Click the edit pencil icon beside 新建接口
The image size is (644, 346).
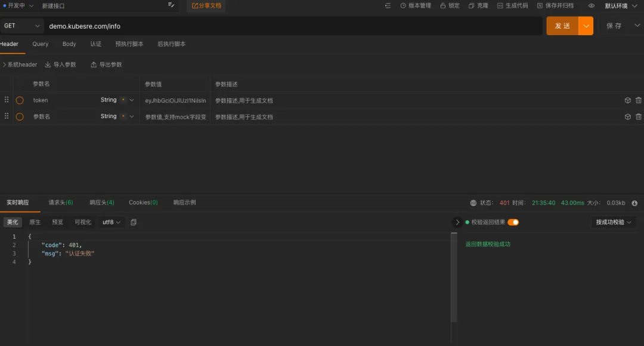tap(171, 5)
